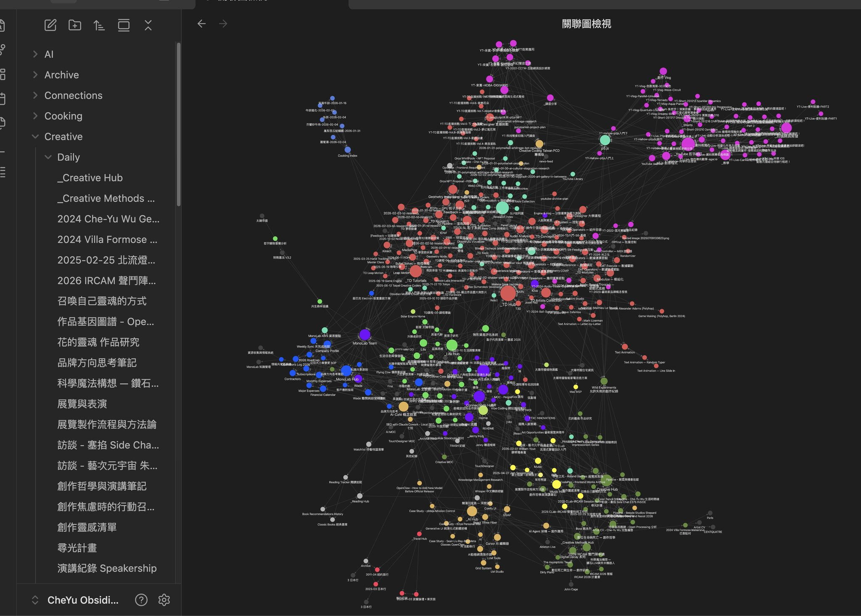
Task: Open Obsidian settings via the gear icon
Action: click(164, 600)
